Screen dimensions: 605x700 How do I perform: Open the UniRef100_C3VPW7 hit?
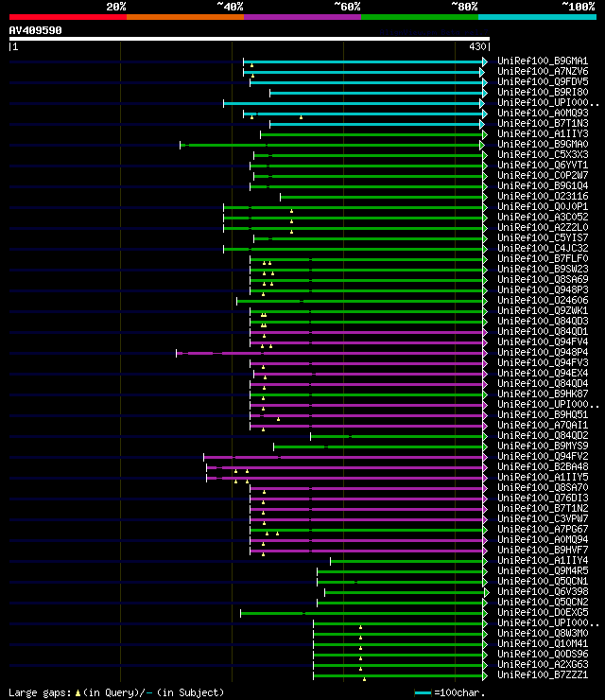[x=543, y=518]
